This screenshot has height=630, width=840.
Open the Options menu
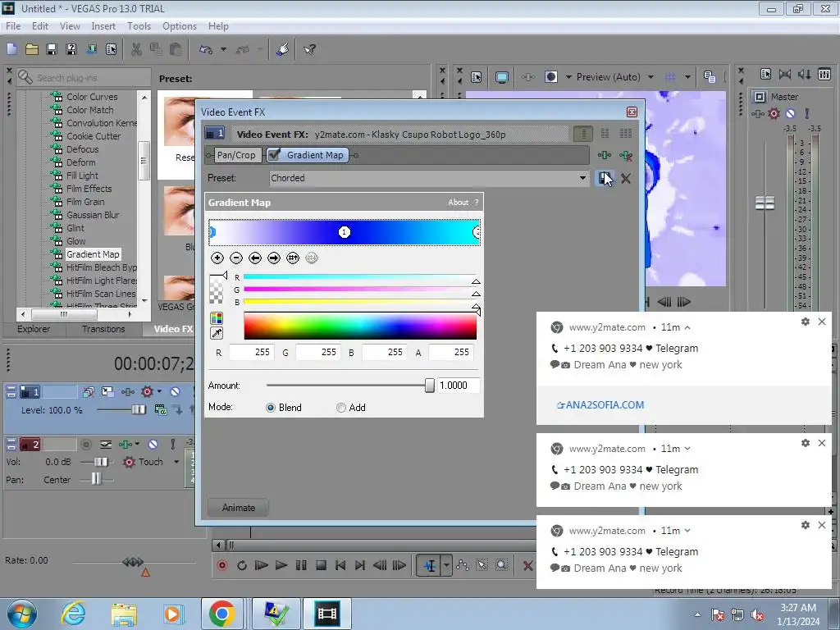point(180,26)
